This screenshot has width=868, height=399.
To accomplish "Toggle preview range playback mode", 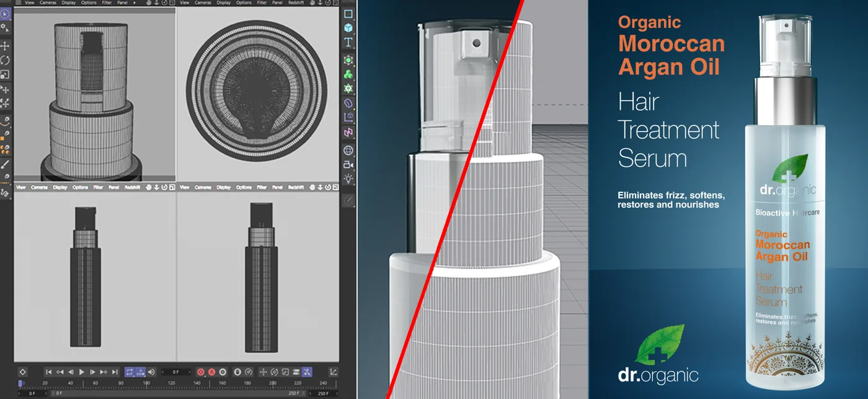I will point(140,372).
